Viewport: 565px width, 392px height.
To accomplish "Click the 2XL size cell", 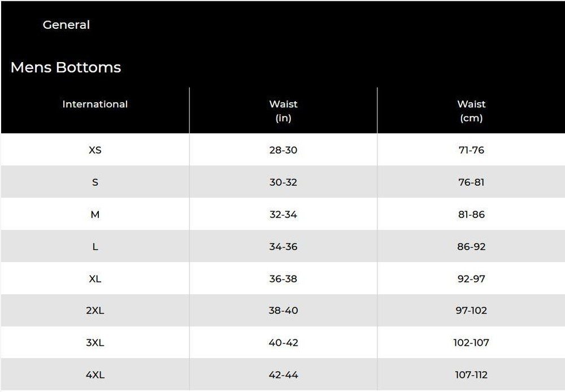I will tap(95, 311).
